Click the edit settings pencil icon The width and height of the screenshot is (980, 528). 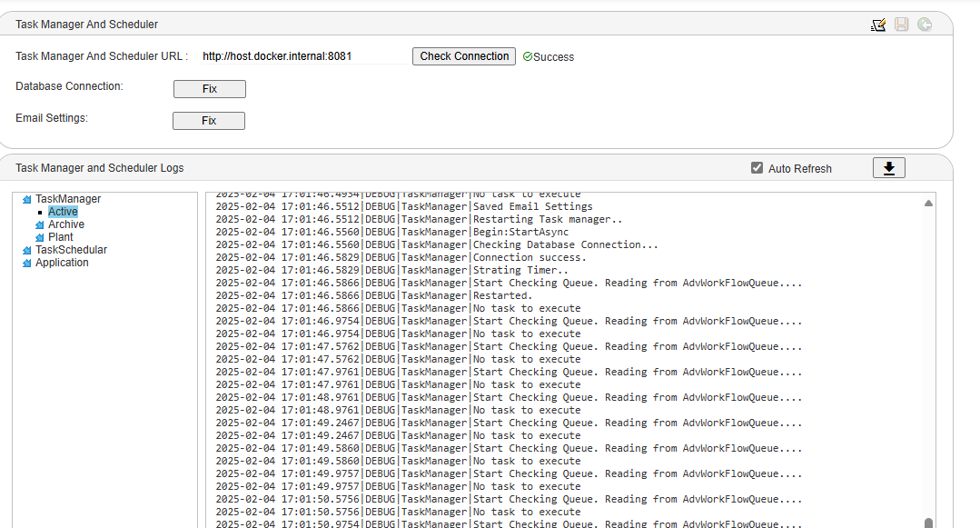point(877,25)
